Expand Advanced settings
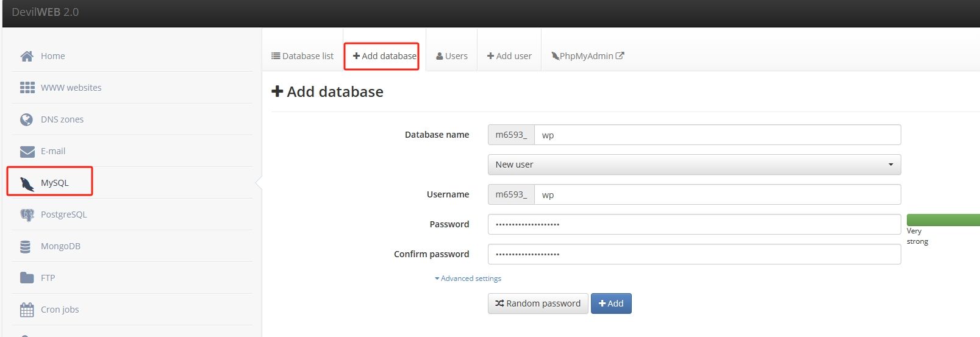Image resolution: width=980 pixels, height=337 pixels. [468, 278]
